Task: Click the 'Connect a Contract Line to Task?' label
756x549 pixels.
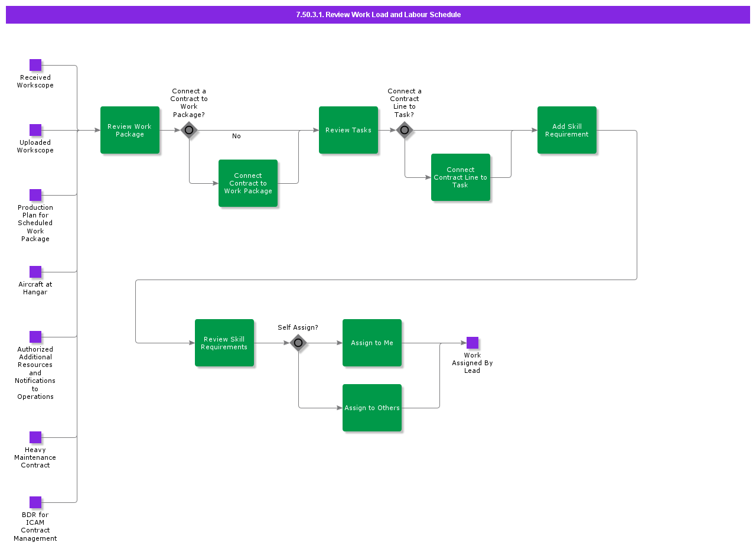Action: pos(405,103)
